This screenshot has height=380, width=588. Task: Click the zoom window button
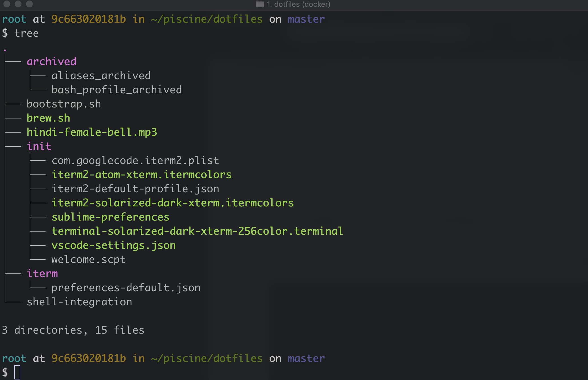click(29, 4)
